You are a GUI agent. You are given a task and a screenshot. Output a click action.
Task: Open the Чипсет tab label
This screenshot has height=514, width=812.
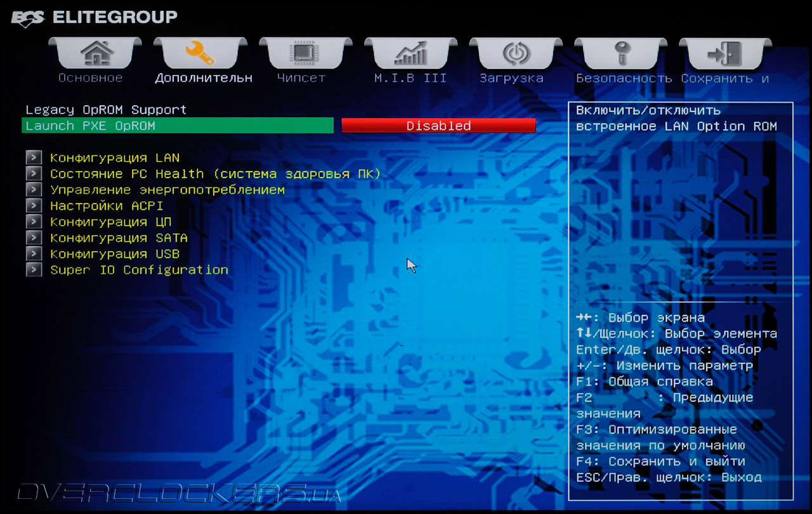tap(301, 78)
